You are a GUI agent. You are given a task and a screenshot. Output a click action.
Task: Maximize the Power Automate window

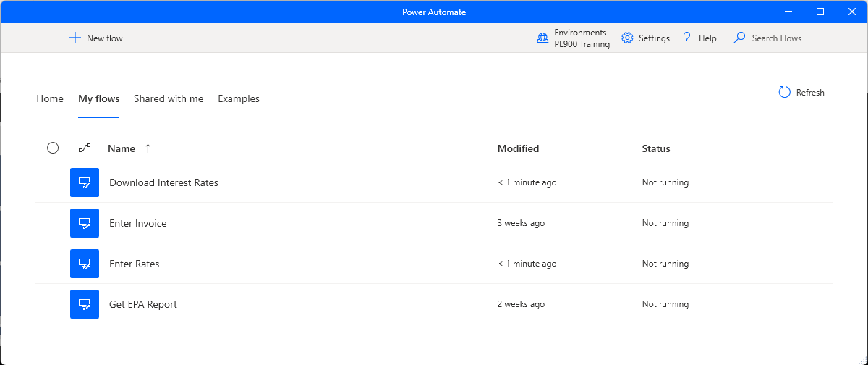820,12
